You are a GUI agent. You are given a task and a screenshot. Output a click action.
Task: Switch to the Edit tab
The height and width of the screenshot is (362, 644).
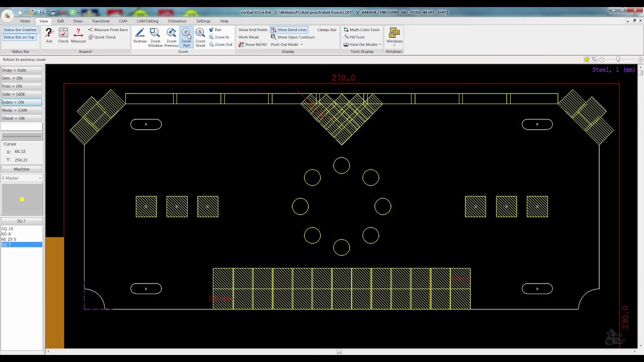60,21
